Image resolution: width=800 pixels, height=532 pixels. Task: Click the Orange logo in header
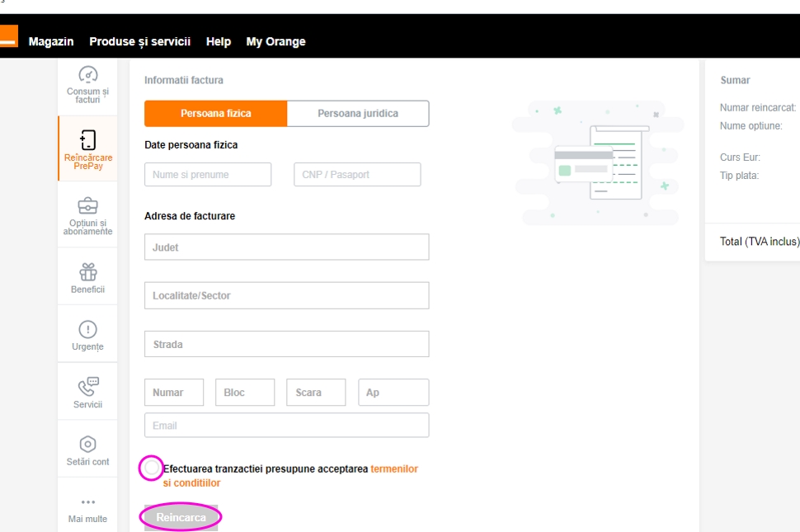pyautogui.click(x=7, y=37)
